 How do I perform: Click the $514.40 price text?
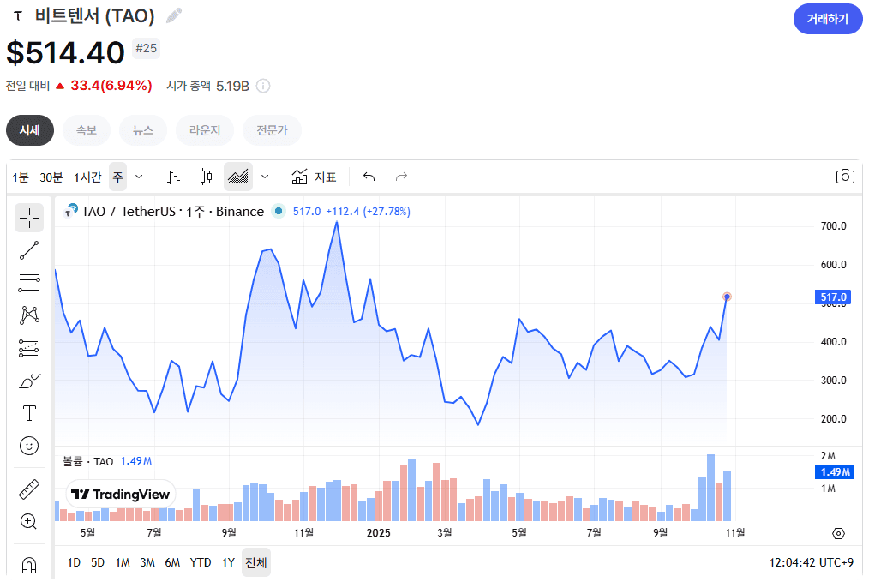click(x=65, y=52)
